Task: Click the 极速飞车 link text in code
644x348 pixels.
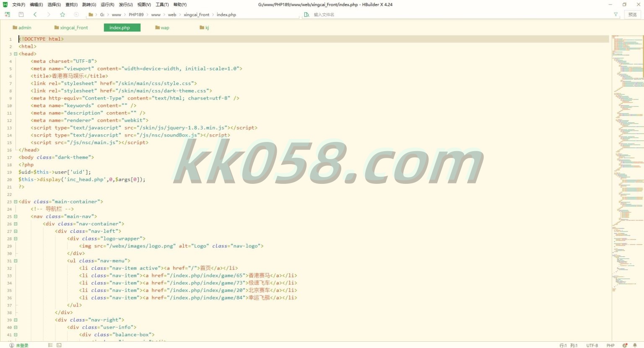Action: click(259, 283)
